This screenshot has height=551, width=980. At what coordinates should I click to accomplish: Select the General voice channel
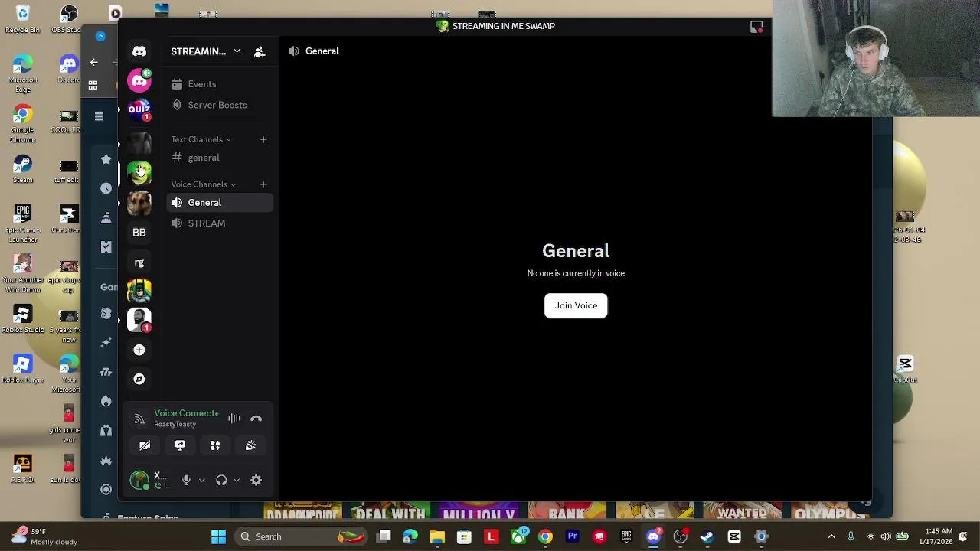click(x=220, y=203)
